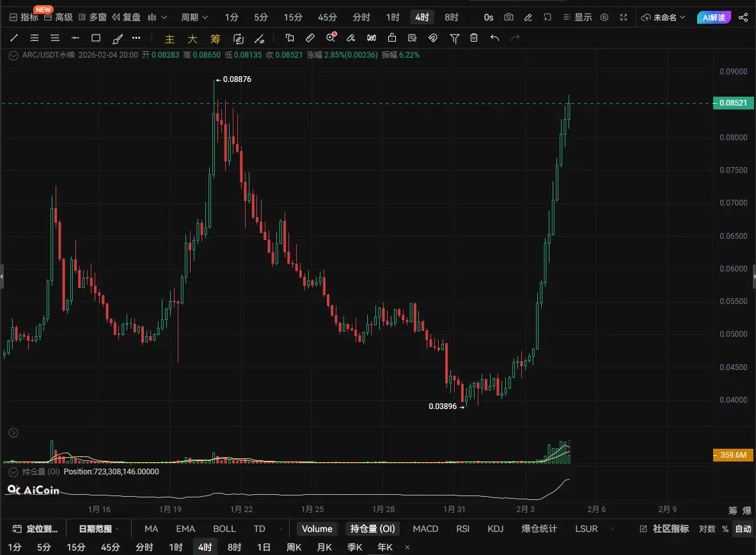Toggle 对数 logarithmic scale
The height and width of the screenshot is (555, 756).
coord(707,529)
